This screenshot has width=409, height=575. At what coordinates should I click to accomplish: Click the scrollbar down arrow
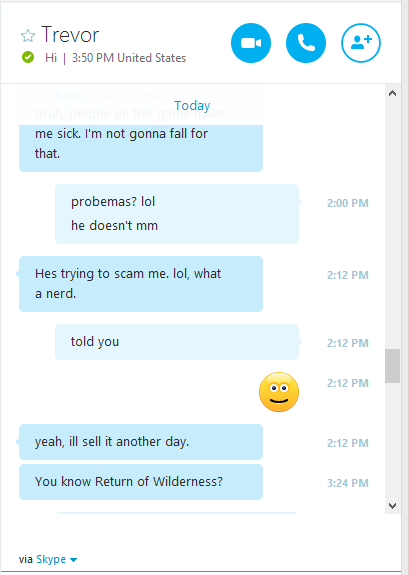coord(392,506)
